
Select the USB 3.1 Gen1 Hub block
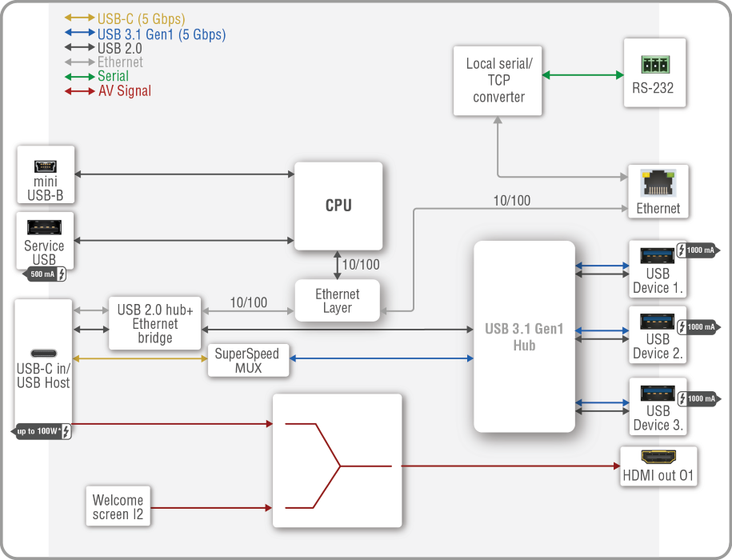(x=524, y=337)
